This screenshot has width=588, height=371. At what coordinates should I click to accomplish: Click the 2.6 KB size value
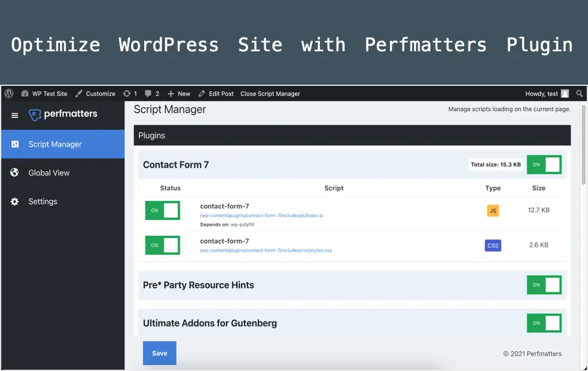(x=538, y=245)
